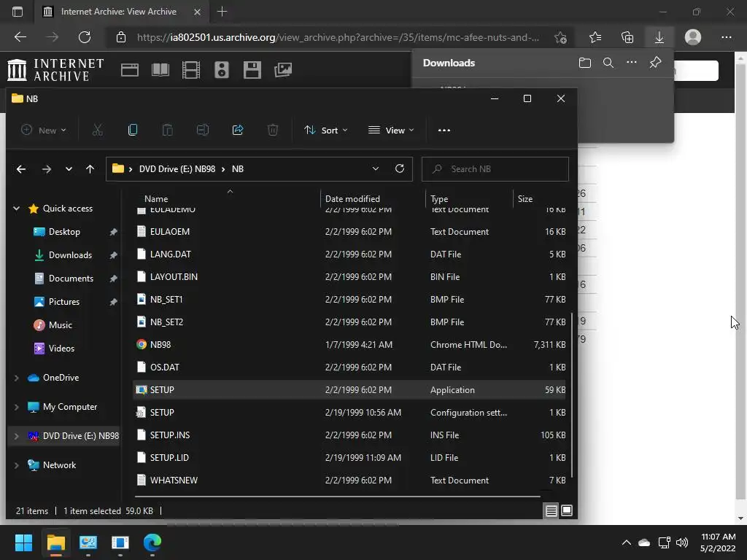Open Internet Archive texts book icon
Screen dimensions: 747x560
[x=160, y=70]
